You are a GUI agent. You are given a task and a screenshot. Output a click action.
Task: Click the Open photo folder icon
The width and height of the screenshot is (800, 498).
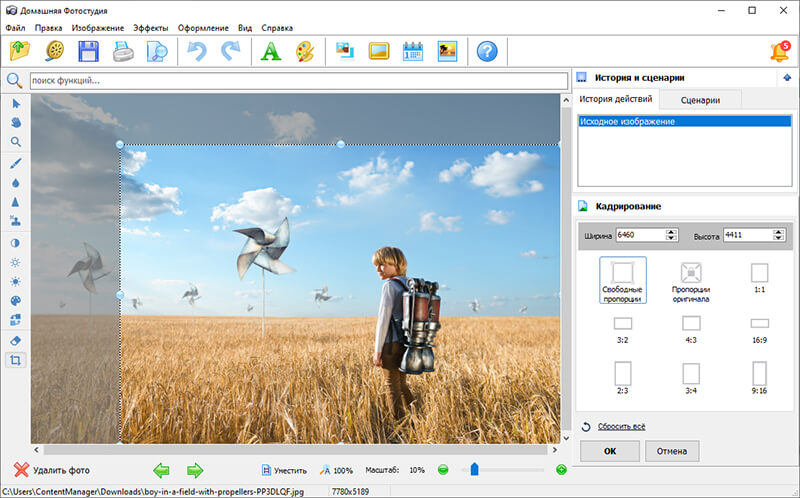pos(21,51)
